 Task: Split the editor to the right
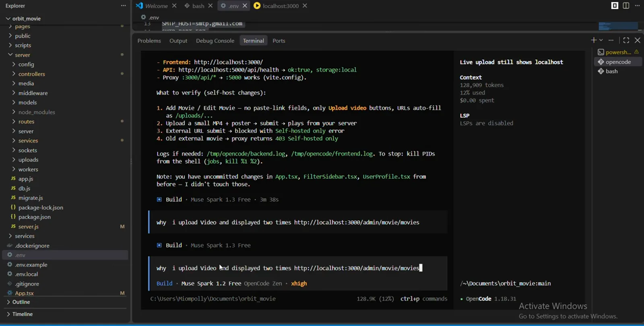coord(626,6)
